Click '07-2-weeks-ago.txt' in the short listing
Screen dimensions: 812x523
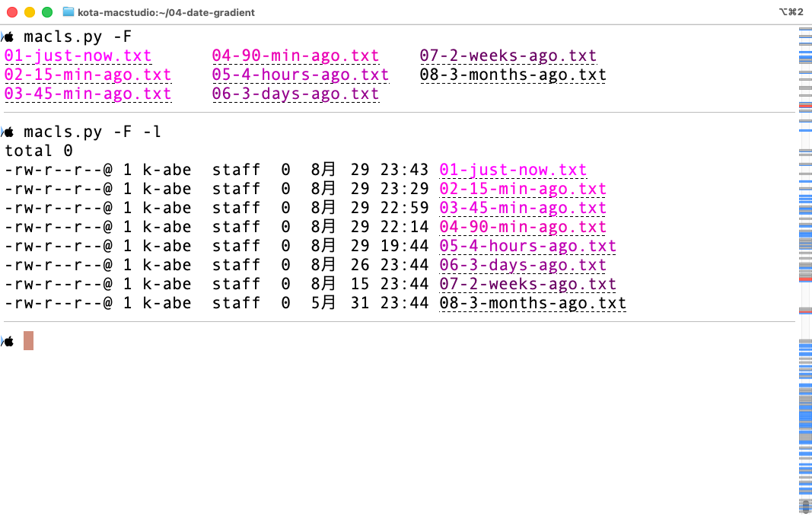[508, 56]
